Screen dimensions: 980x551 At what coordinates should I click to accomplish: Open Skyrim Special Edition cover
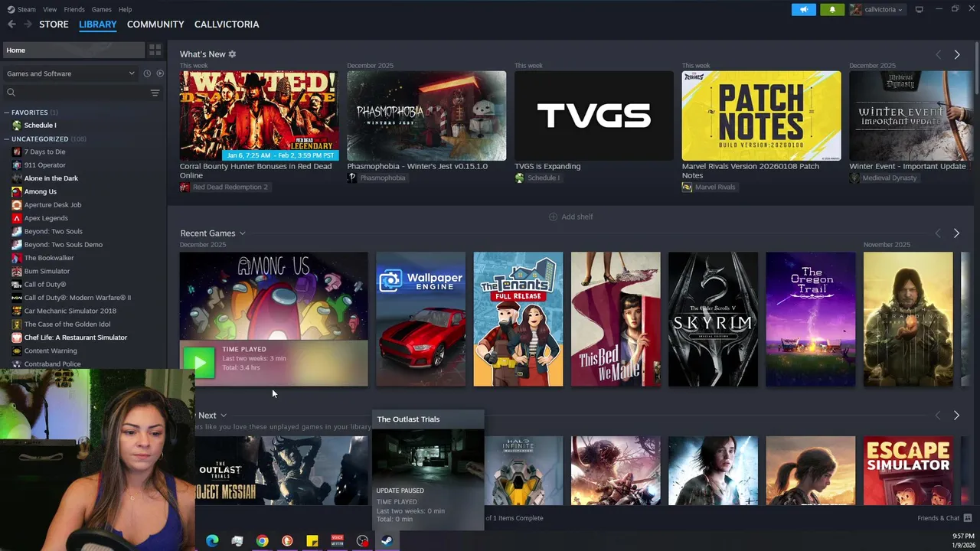pos(713,319)
